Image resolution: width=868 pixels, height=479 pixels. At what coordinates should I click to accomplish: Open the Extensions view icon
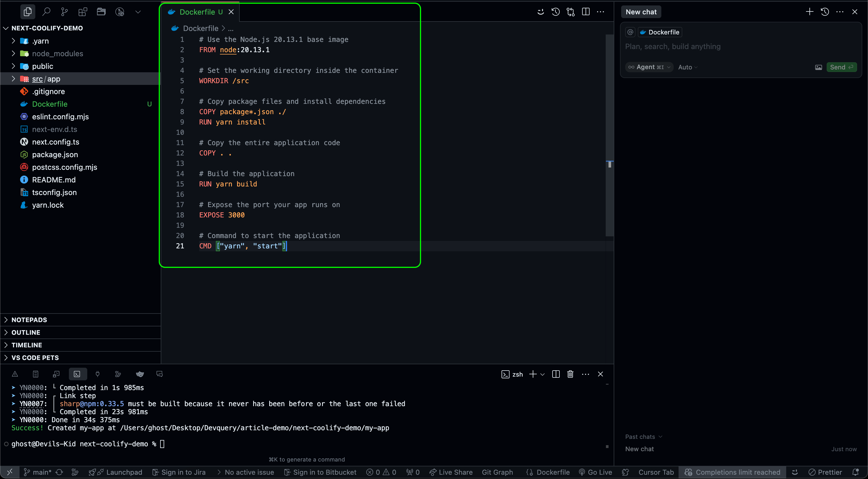point(83,12)
